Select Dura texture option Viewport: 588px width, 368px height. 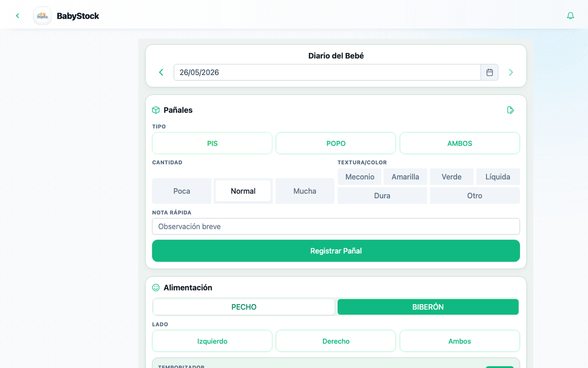point(382,195)
